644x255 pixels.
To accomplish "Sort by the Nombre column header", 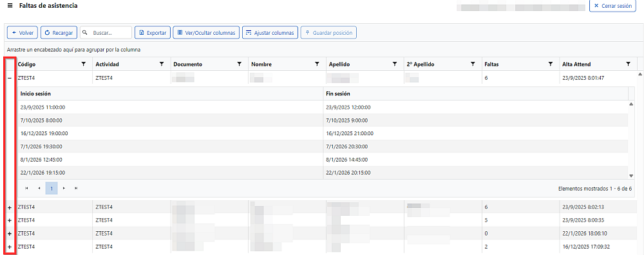I will (261, 64).
